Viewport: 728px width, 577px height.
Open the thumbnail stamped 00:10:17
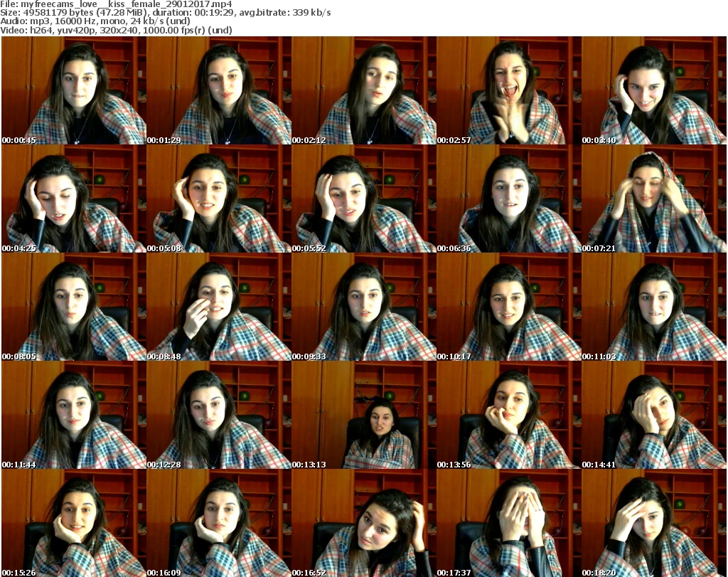click(509, 307)
